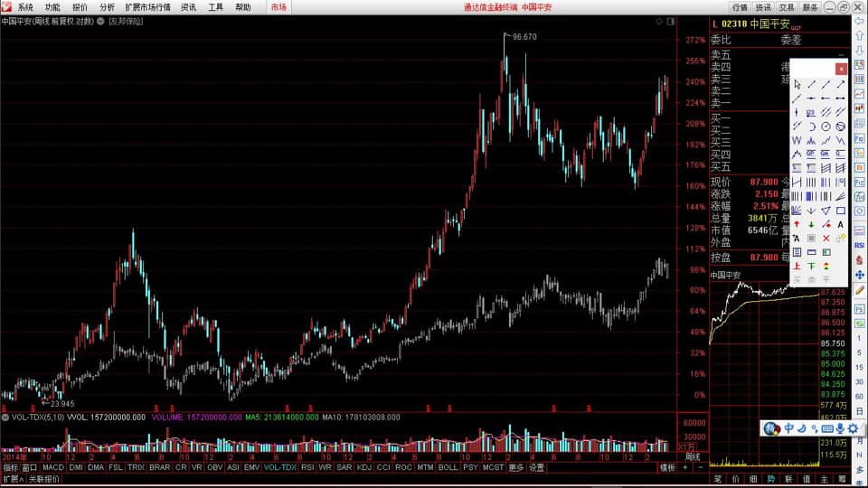Select the circle drawing tool
The image size is (868, 488).
pyautogui.click(x=826, y=127)
